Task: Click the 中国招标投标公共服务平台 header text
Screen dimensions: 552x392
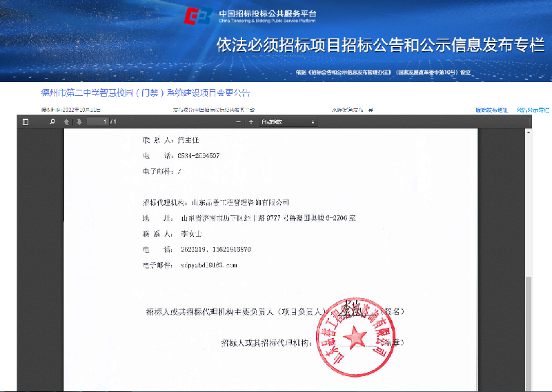Action: tap(267, 14)
